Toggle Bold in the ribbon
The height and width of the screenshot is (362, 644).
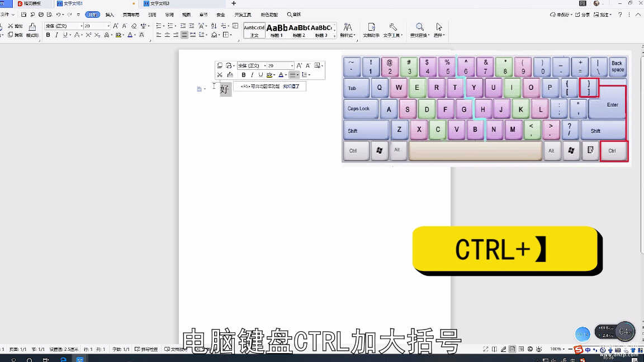tap(48, 35)
